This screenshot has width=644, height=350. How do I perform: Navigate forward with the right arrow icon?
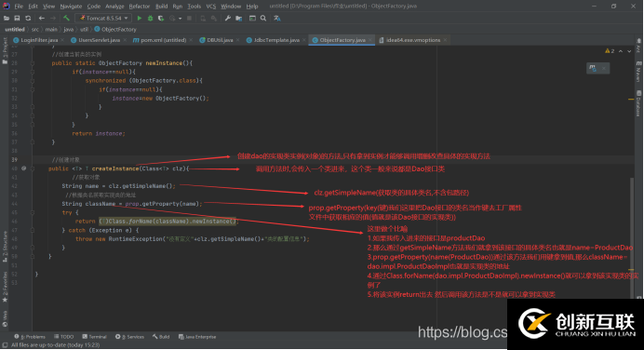[x=52, y=18]
